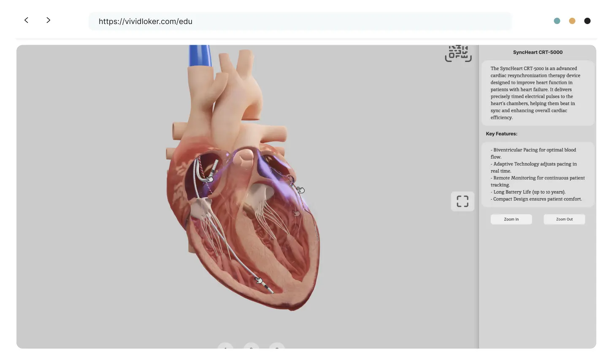Click the black dot in the window header
This screenshot has width=614, height=364.
[587, 21]
